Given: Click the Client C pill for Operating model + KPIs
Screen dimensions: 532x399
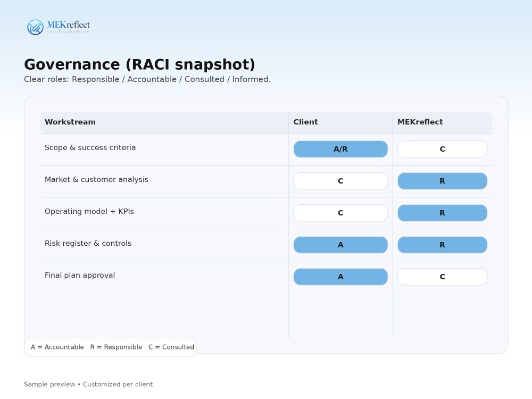Looking at the screenshot, I should [340, 213].
